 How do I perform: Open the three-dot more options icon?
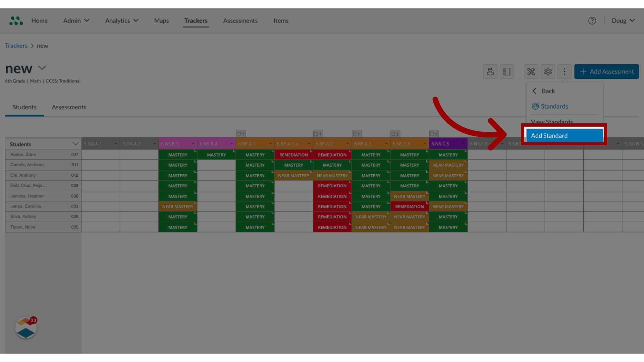coord(565,71)
